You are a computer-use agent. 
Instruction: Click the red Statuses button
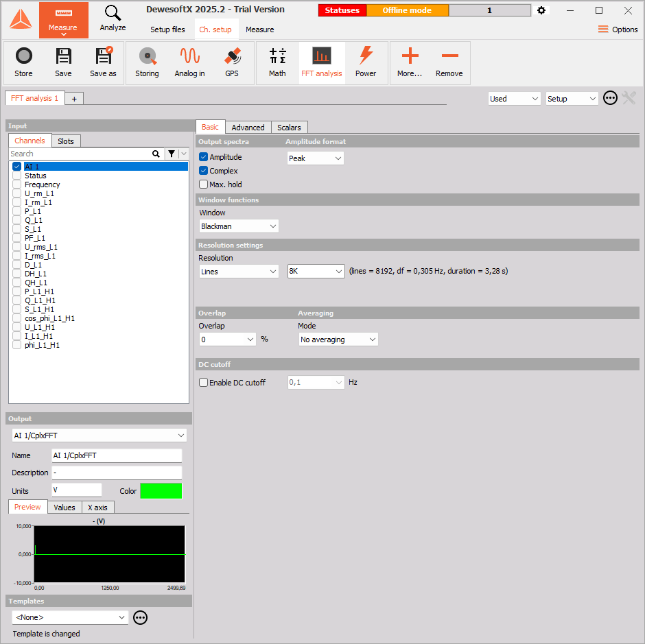[x=342, y=10]
